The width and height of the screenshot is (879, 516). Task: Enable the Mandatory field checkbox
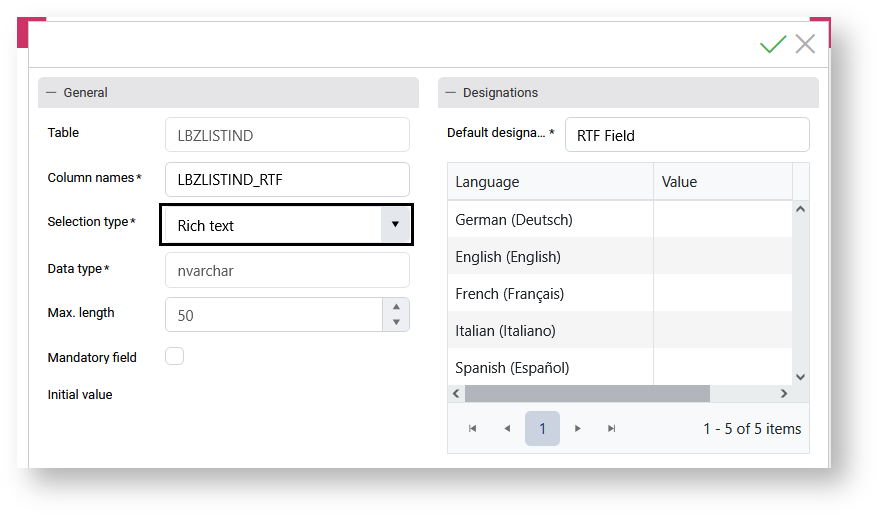[x=174, y=356]
